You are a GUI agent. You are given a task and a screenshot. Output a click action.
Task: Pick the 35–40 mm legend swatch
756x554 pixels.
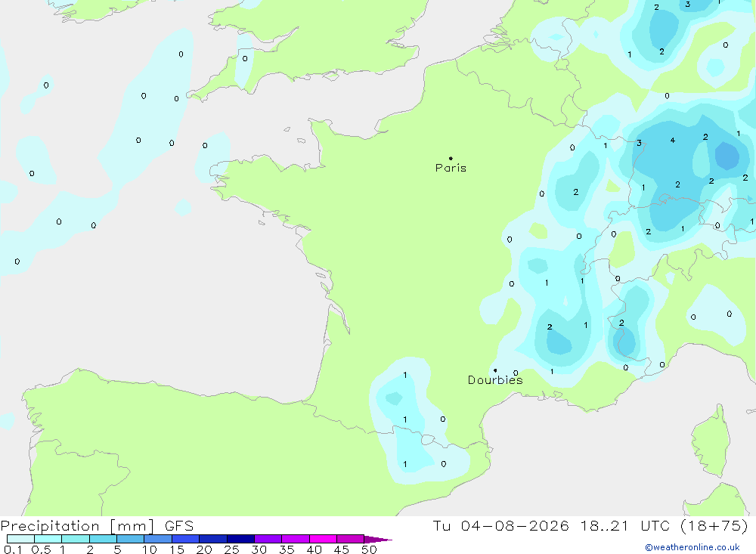296,539
